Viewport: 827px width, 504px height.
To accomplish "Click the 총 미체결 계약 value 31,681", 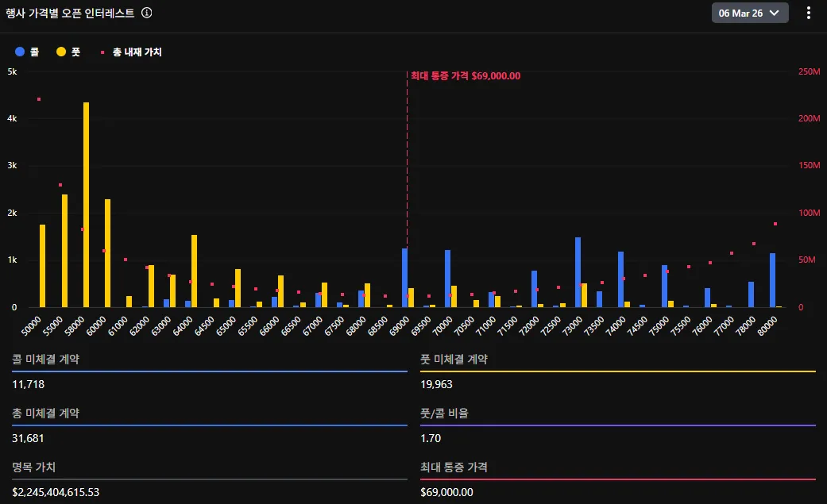I will pos(28,438).
